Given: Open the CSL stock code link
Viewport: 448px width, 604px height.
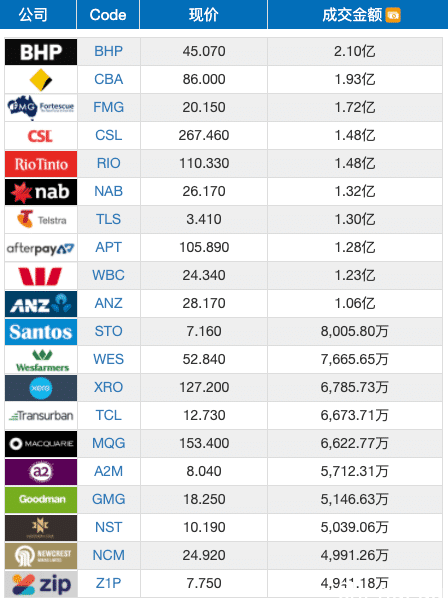Looking at the screenshot, I should [x=109, y=135].
